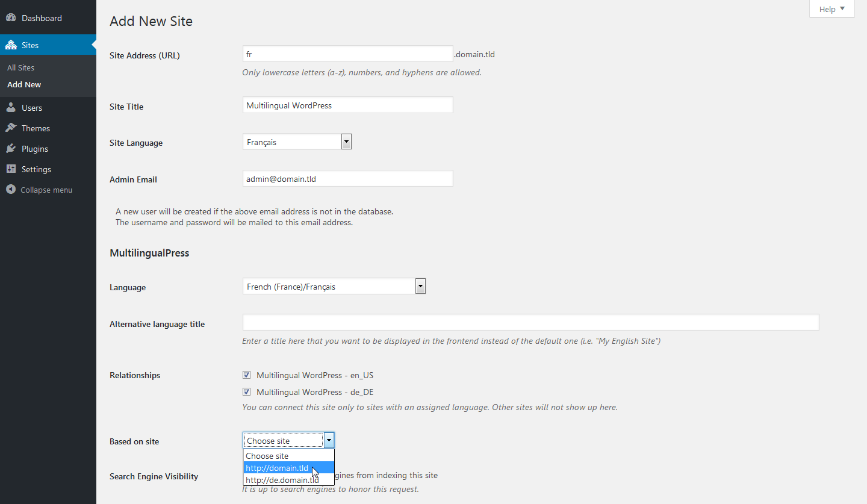Expand the Help panel
Screen dimensions: 867x504
[x=831, y=8]
